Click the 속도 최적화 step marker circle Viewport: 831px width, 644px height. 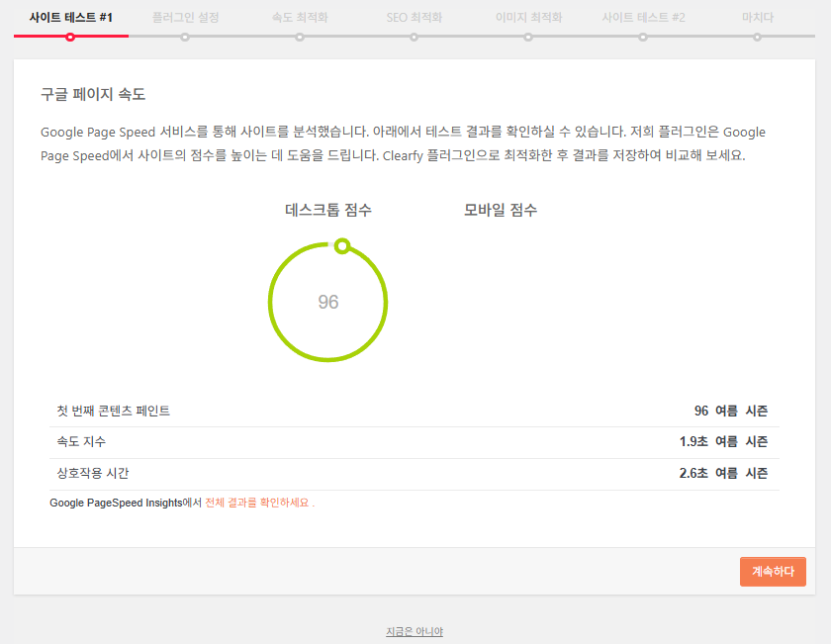[300, 37]
